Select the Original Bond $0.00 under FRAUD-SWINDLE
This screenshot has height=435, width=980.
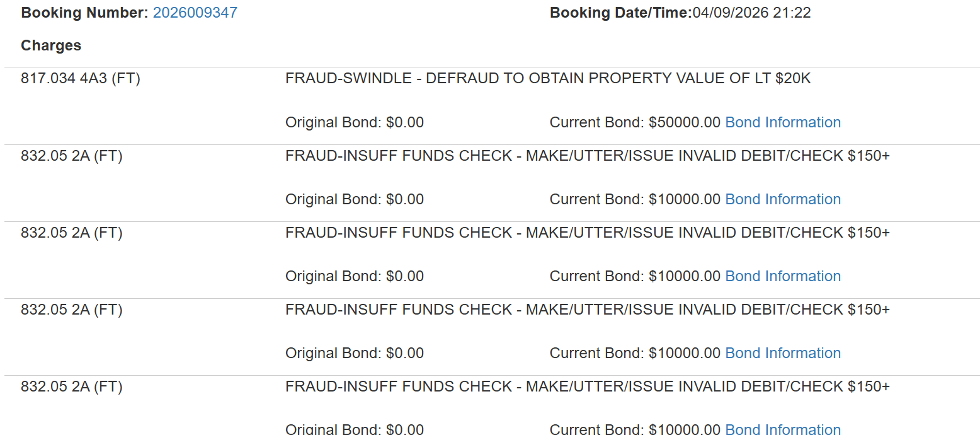(x=354, y=122)
